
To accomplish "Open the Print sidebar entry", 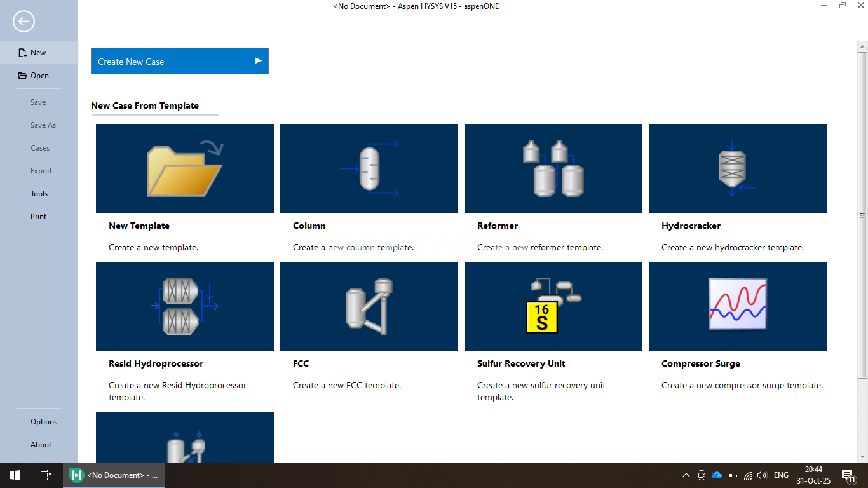I will 38,217.
